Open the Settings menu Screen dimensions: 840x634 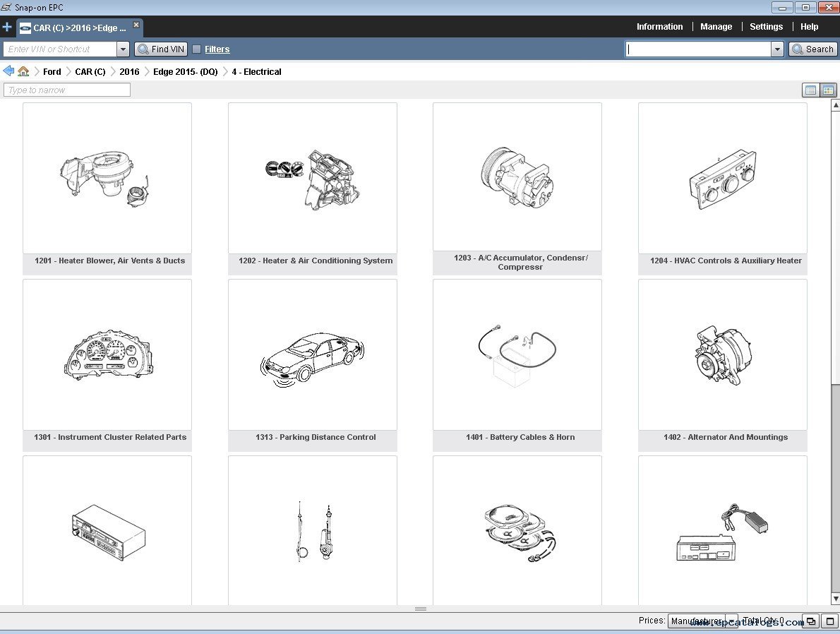click(x=766, y=27)
